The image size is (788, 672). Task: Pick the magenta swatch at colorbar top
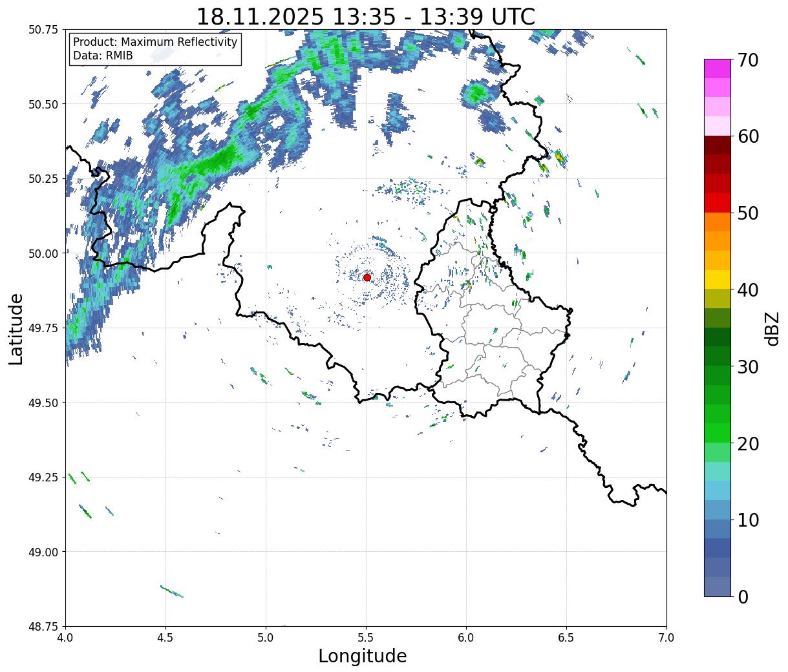click(x=718, y=68)
